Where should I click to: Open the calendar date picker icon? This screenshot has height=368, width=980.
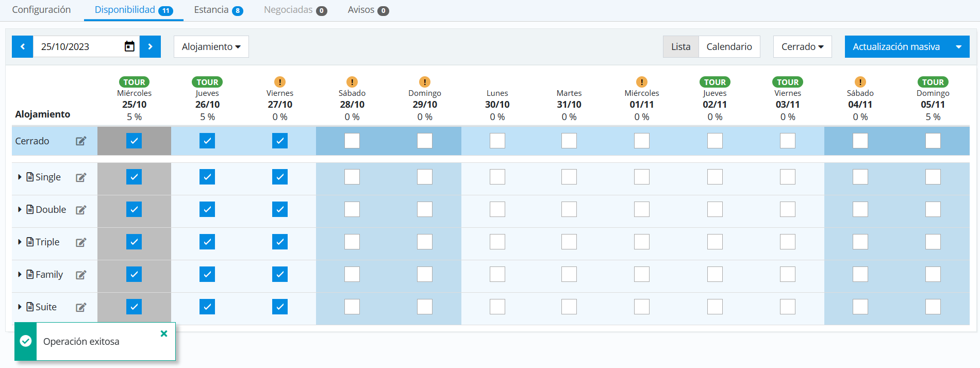tap(129, 47)
